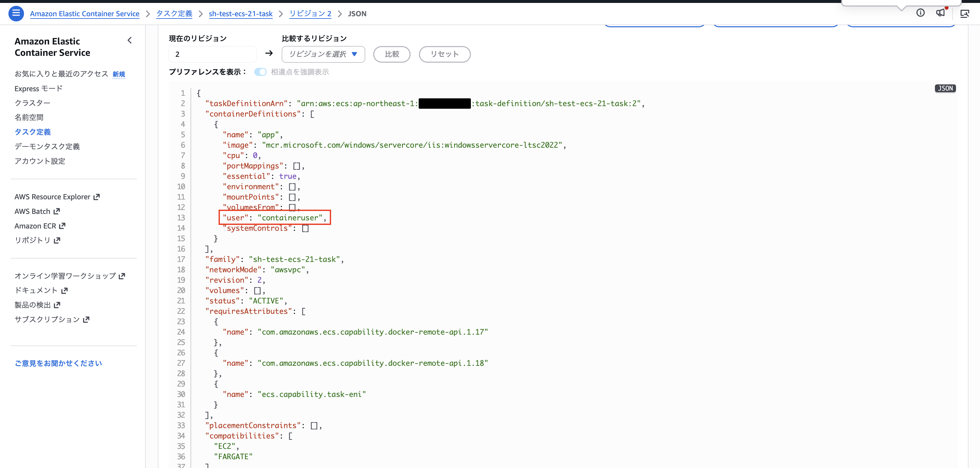
Task: Click the "essential": true line
Action: tap(261, 176)
